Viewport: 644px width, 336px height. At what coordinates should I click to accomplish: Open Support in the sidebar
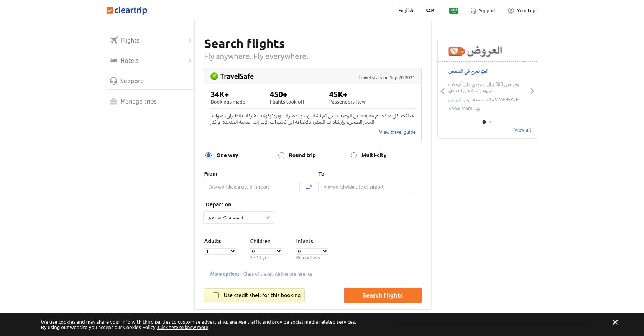(150, 81)
